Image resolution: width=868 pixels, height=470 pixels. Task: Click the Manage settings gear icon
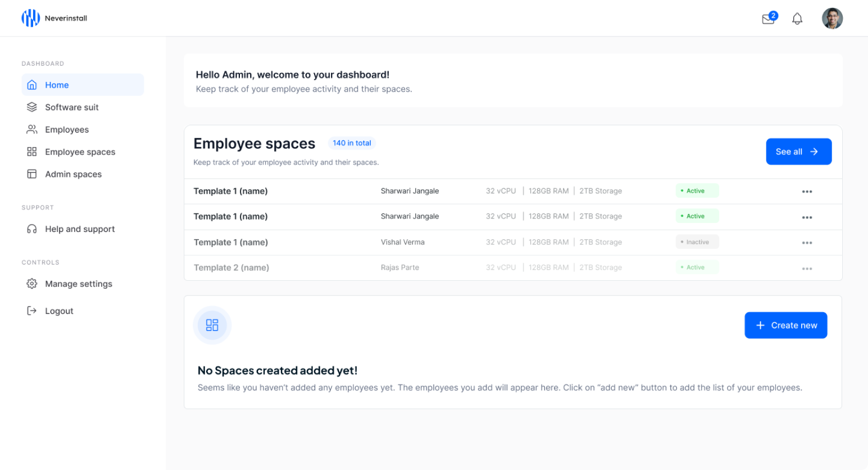click(32, 284)
